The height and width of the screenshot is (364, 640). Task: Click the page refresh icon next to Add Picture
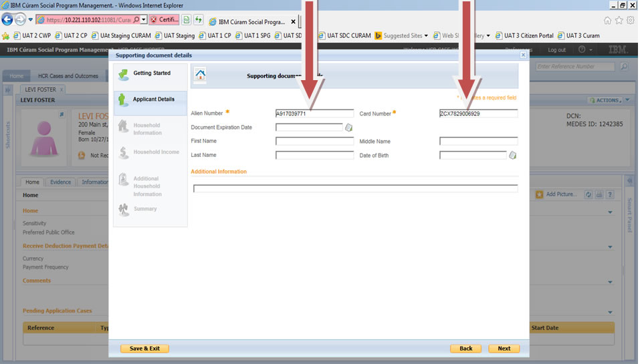pyautogui.click(x=588, y=195)
